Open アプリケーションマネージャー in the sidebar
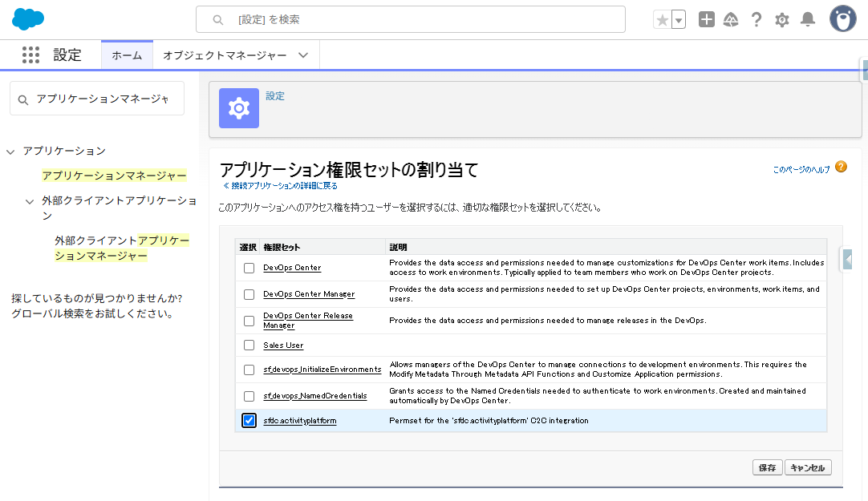Screen dimensions: 868x501 point(114,176)
